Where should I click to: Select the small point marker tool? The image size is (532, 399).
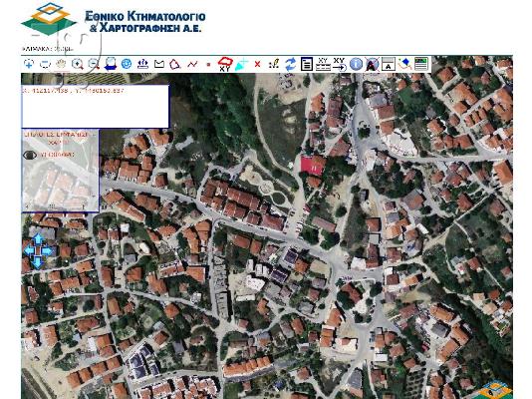coord(208,64)
